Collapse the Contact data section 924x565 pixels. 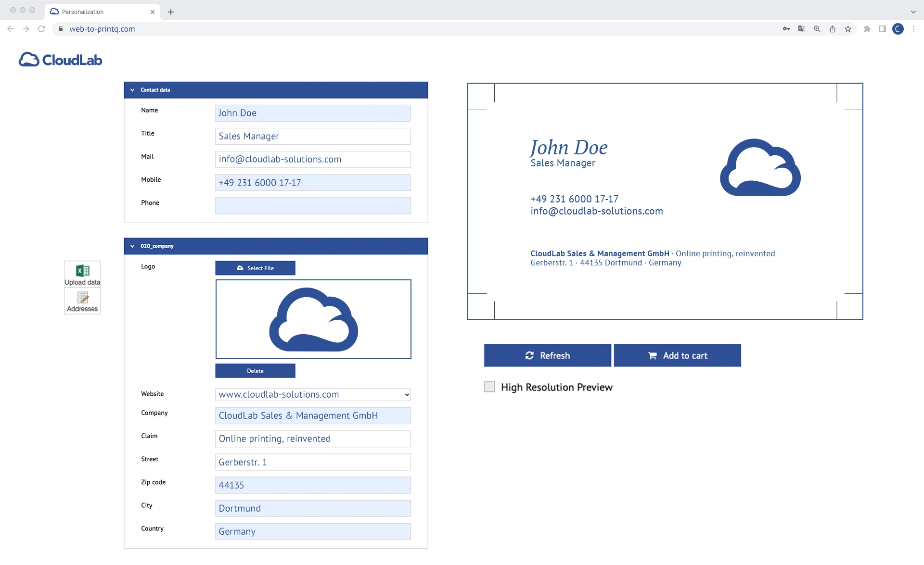click(132, 90)
